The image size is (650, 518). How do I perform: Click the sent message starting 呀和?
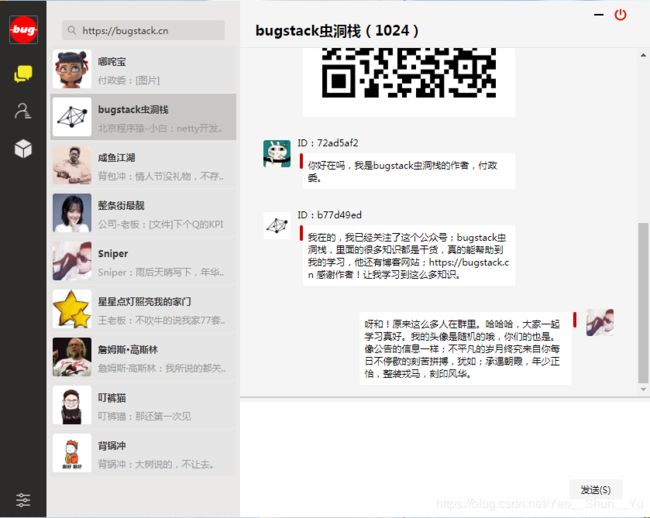465,349
